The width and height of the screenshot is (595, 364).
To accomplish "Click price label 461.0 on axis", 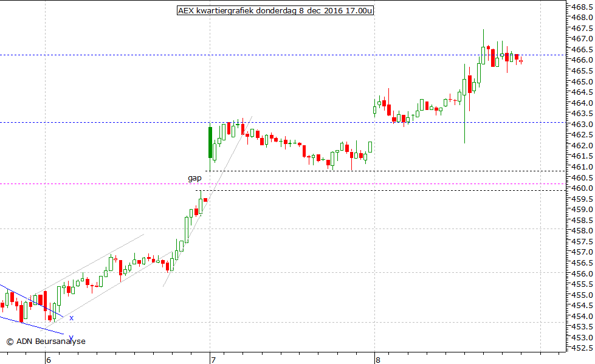I will coord(582,167).
